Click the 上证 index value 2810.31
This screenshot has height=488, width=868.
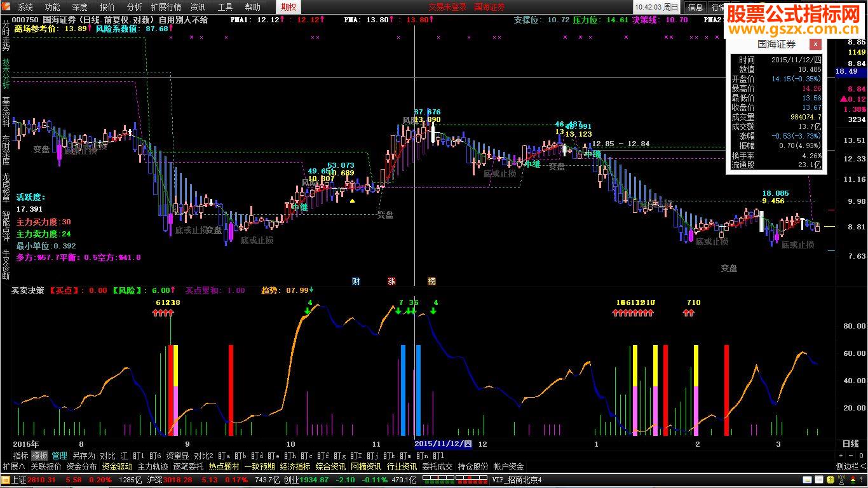tap(41, 480)
